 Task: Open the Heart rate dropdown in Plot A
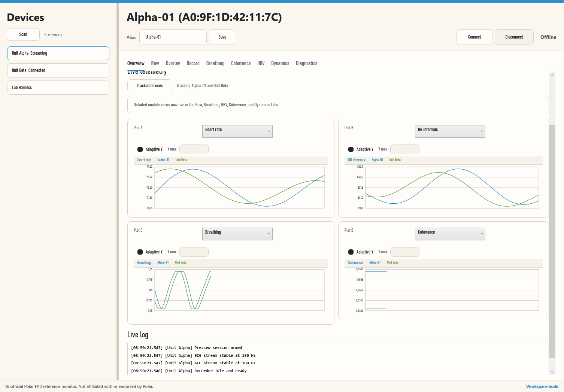pos(237,131)
